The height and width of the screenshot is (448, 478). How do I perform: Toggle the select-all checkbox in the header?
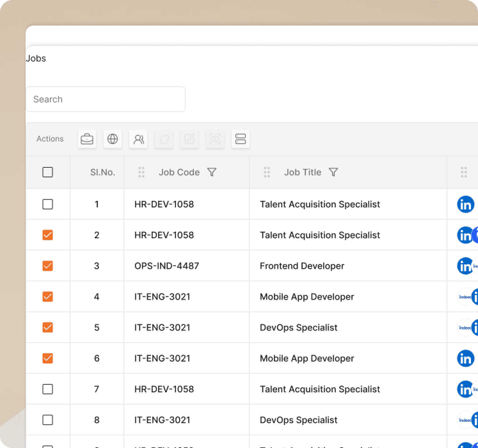point(47,172)
